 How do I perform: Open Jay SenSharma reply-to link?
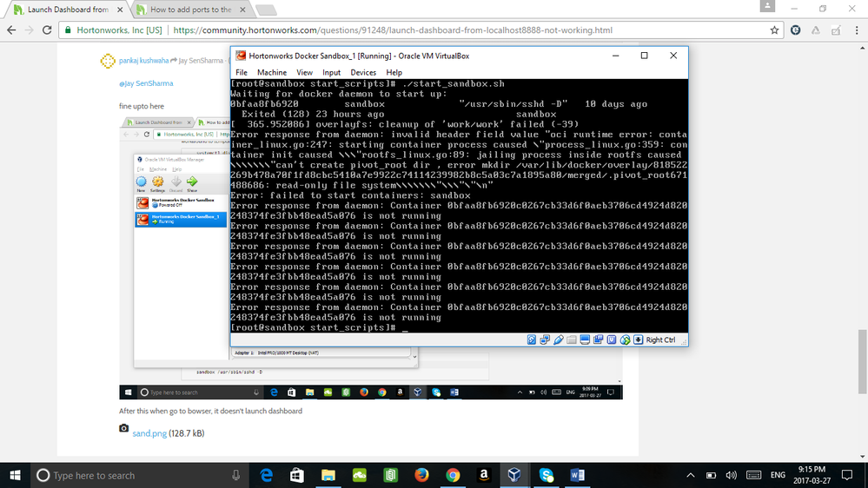point(201,61)
